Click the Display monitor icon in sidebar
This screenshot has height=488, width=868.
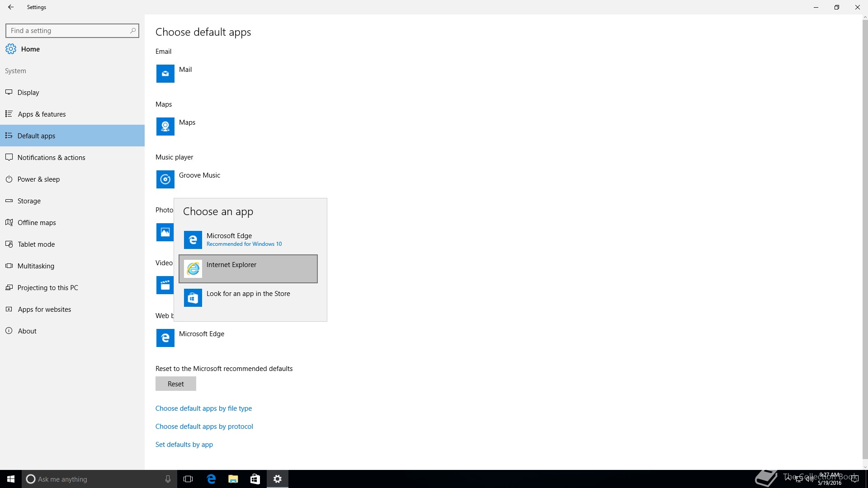pyautogui.click(x=9, y=92)
